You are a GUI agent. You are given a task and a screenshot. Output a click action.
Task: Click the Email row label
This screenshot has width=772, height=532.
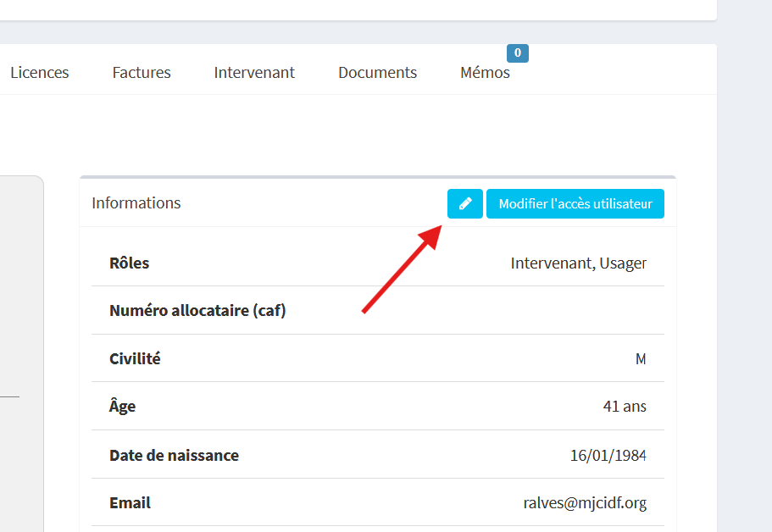click(x=130, y=502)
